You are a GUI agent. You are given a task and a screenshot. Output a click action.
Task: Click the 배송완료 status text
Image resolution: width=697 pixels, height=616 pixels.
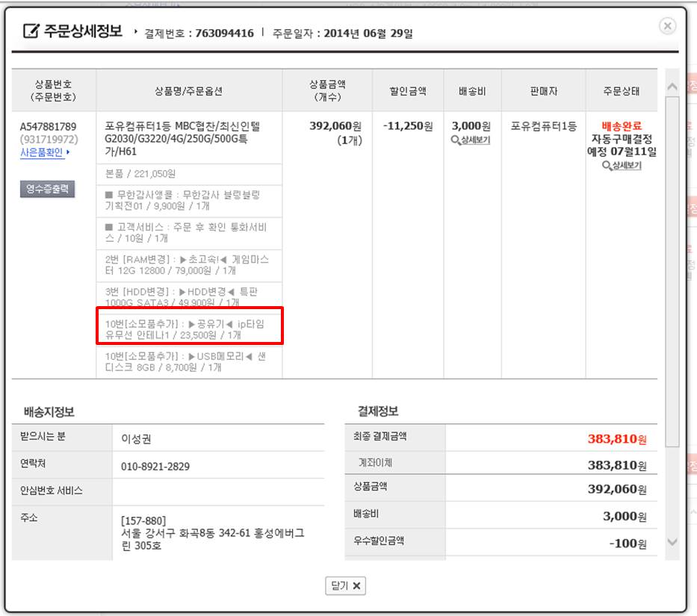pos(622,125)
